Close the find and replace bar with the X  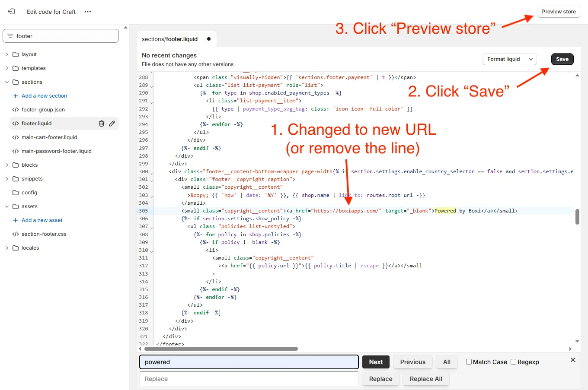[573, 360]
